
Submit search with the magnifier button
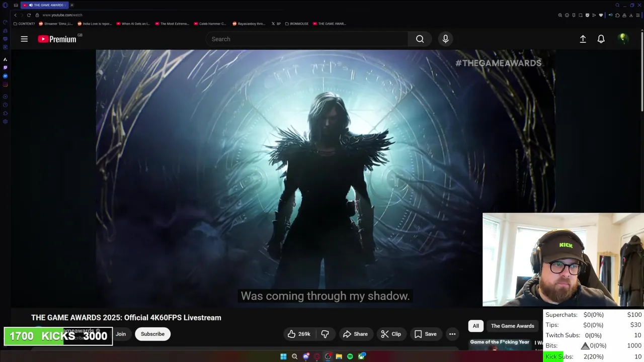[x=420, y=39]
